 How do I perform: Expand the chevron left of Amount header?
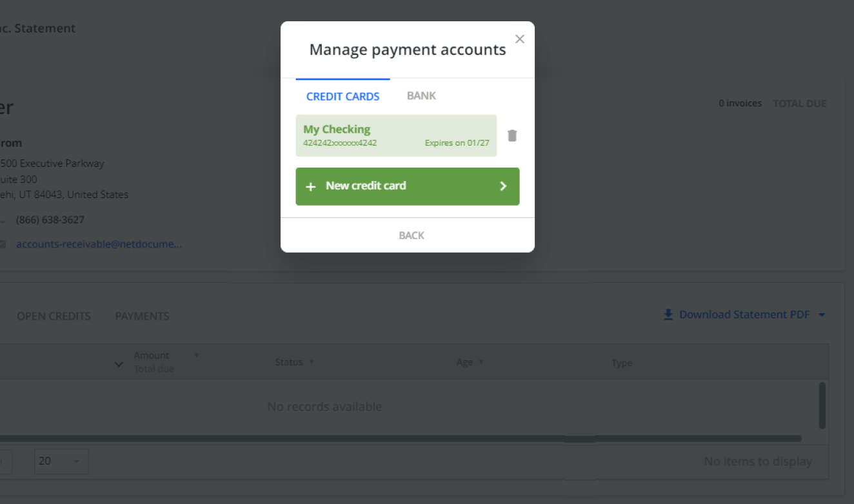point(119,364)
